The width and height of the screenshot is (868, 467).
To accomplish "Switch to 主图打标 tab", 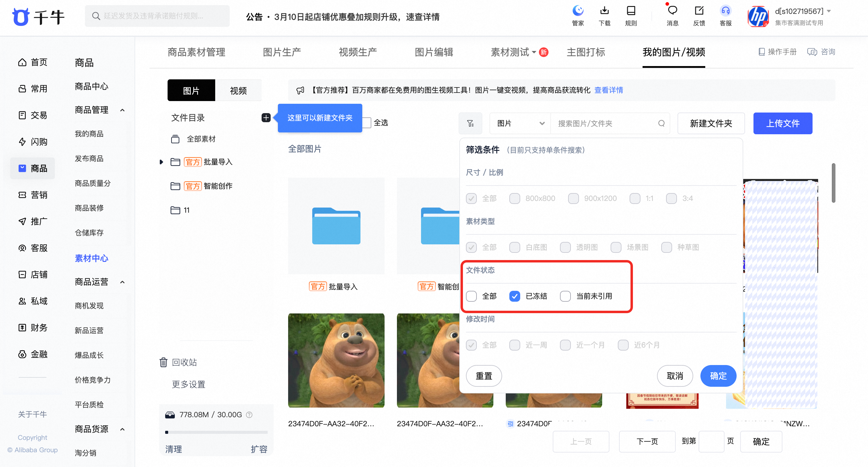I will pyautogui.click(x=586, y=52).
